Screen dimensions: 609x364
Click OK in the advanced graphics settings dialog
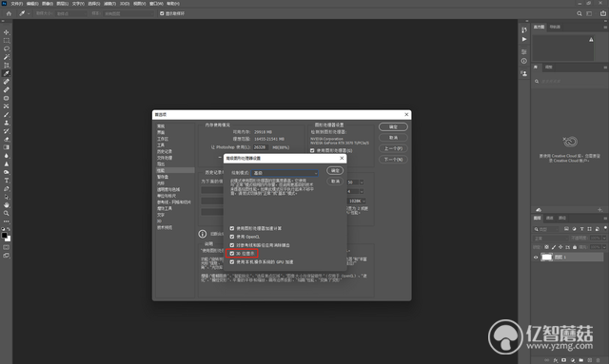pos(335,171)
